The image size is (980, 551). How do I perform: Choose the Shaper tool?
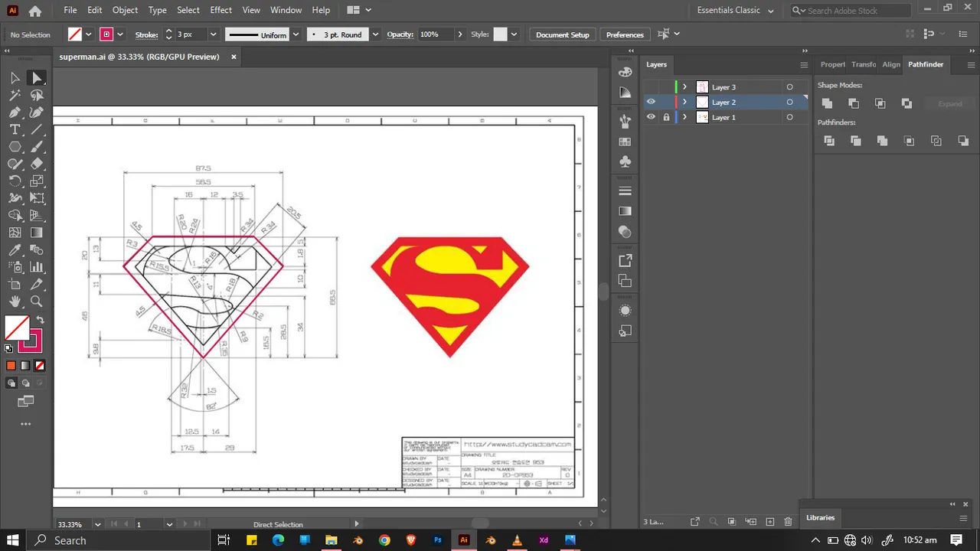click(15, 164)
